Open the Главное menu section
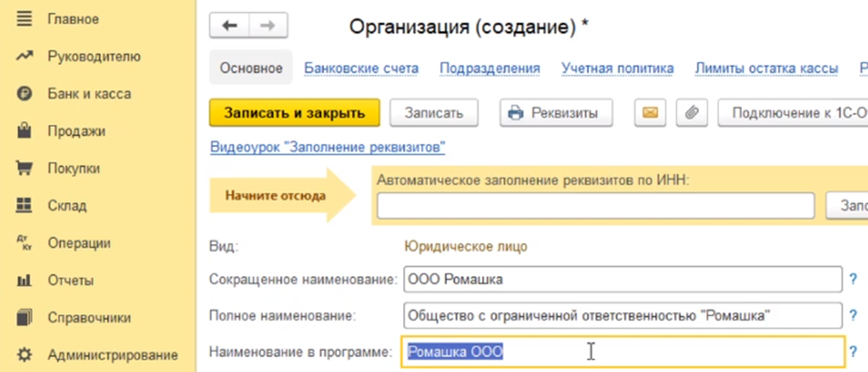The width and height of the screenshot is (868, 372). click(73, 18)
